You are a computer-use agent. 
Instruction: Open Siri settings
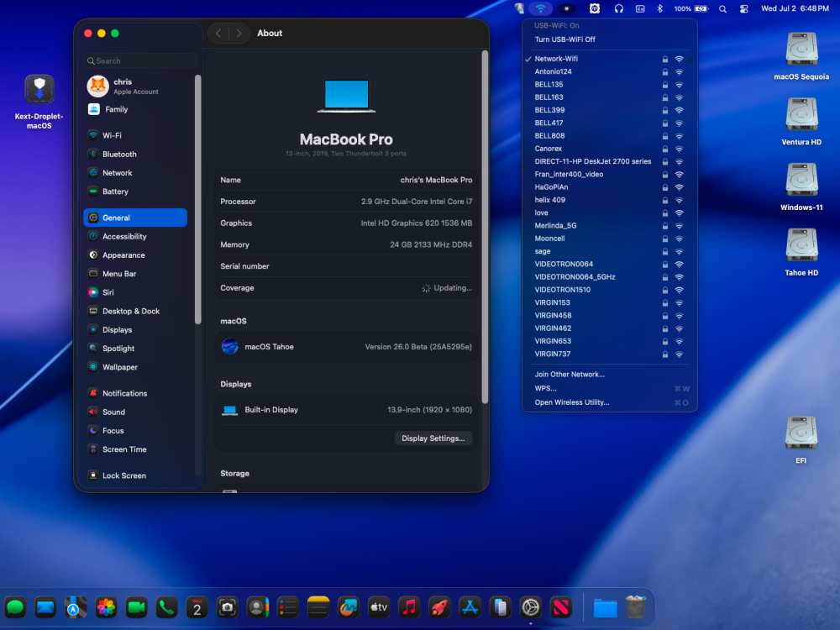(x=135, y=292)
